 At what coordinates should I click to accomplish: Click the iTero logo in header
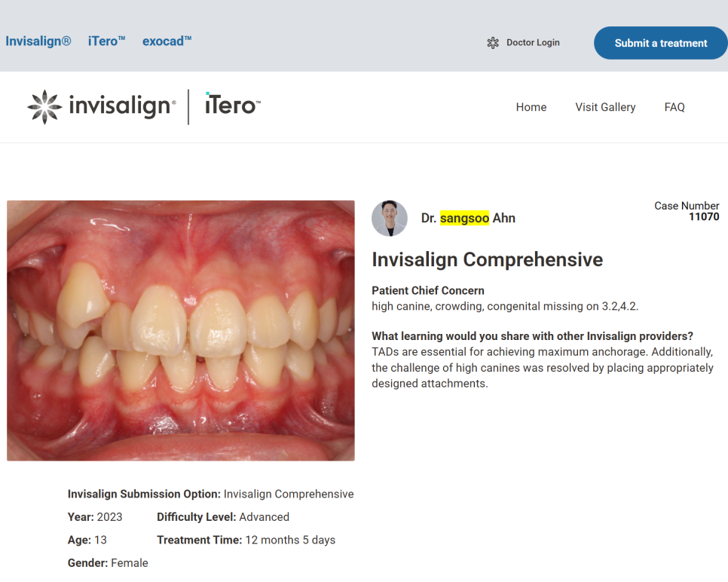[232, 106]
